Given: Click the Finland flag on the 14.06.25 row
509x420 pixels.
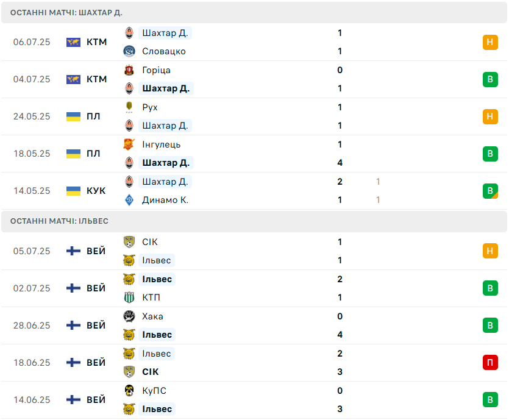Looking at the screenshot, I should pyautogui.click(x=73, y=400).
